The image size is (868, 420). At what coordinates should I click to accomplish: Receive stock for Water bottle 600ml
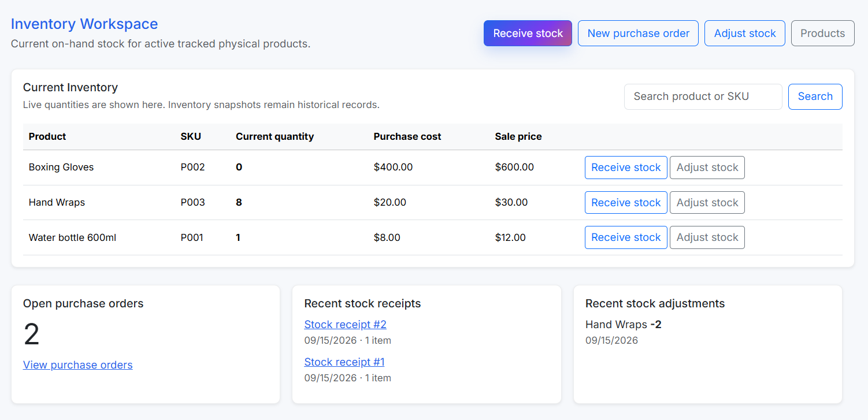click(x=626, y=237)
